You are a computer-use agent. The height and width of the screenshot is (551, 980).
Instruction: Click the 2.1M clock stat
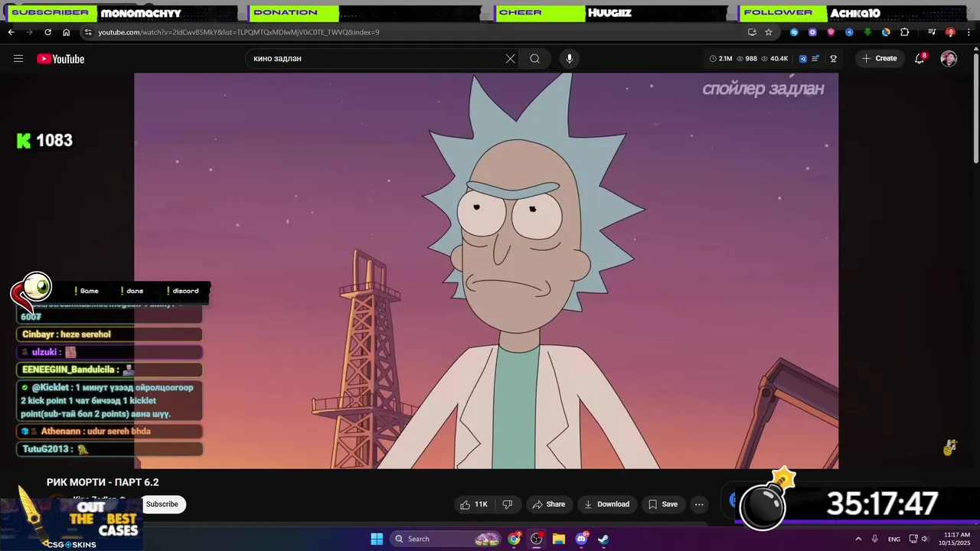(721, 59)
